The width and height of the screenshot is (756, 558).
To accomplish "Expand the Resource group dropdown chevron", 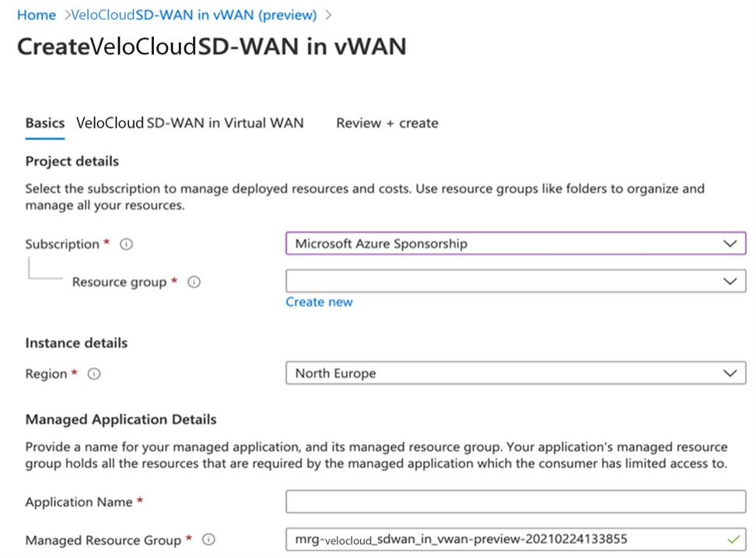I will tap(730, 281).
